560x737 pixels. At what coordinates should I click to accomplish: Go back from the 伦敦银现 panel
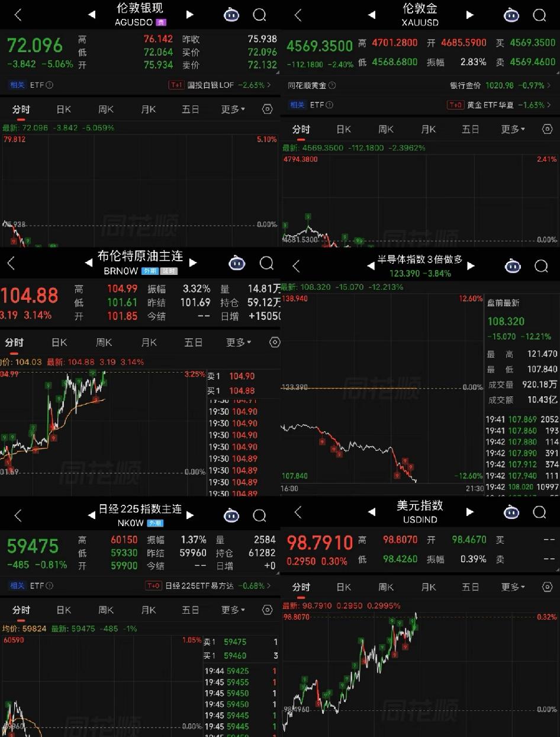tap(18, 15)
